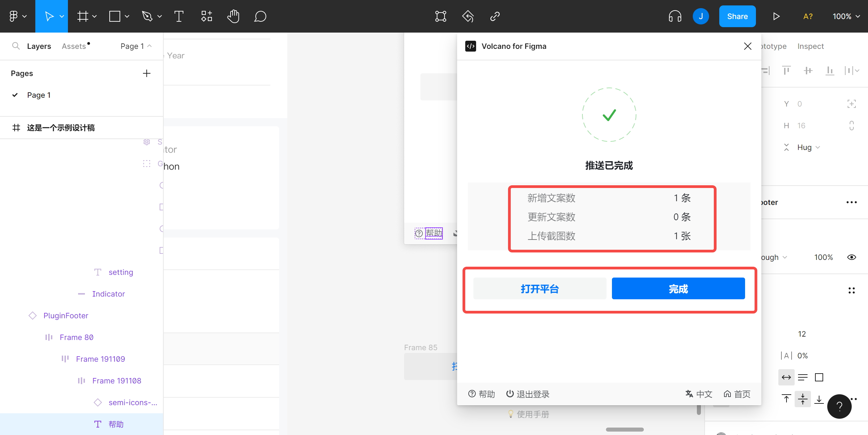Click the headphones audio icon

coord(675,16)
